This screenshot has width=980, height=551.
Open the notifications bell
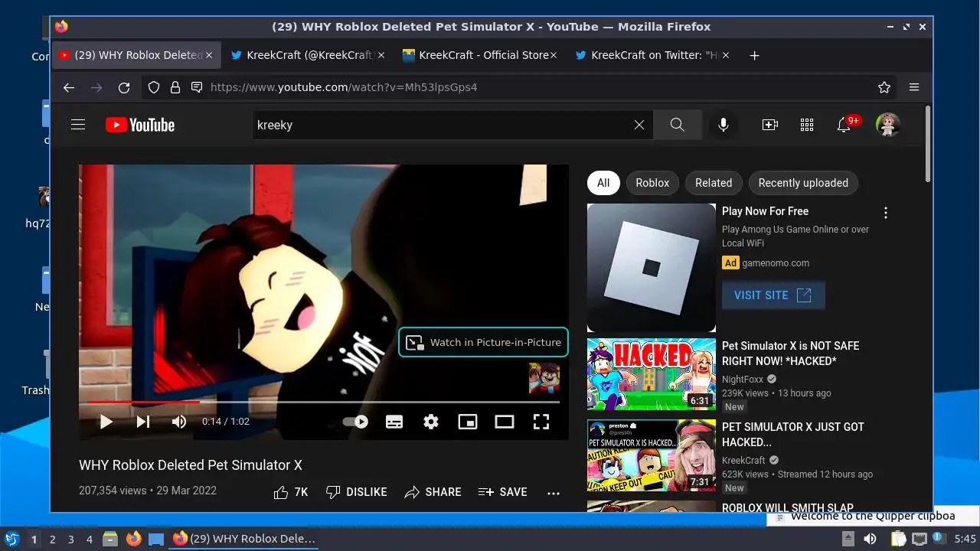(x=844, y=125)
